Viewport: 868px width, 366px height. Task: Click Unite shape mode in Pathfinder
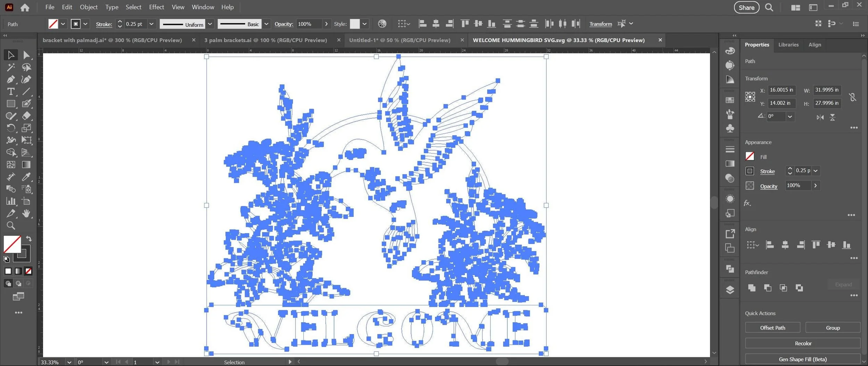click(752, 288)
